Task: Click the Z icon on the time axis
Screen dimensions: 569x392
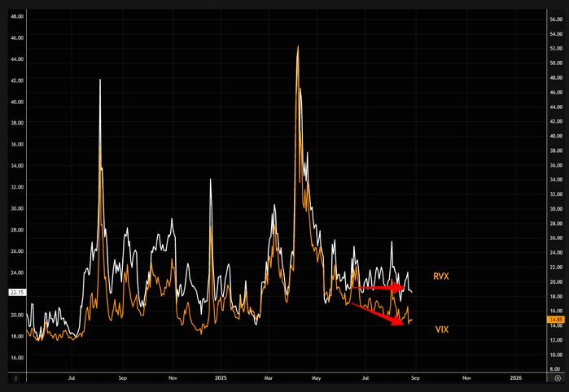Action: coord(14,378)
